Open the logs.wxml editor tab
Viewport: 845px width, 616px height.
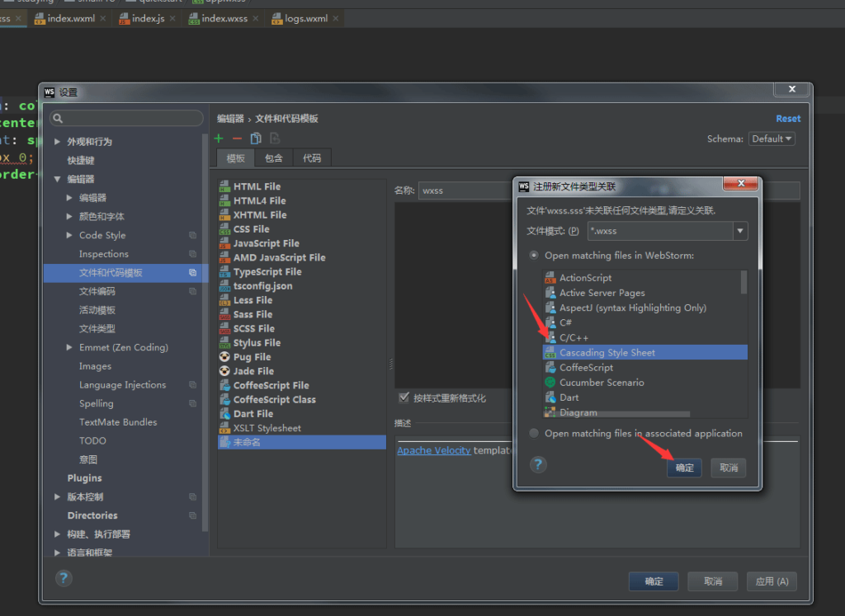pyautogui.click(x=305, y=18)
